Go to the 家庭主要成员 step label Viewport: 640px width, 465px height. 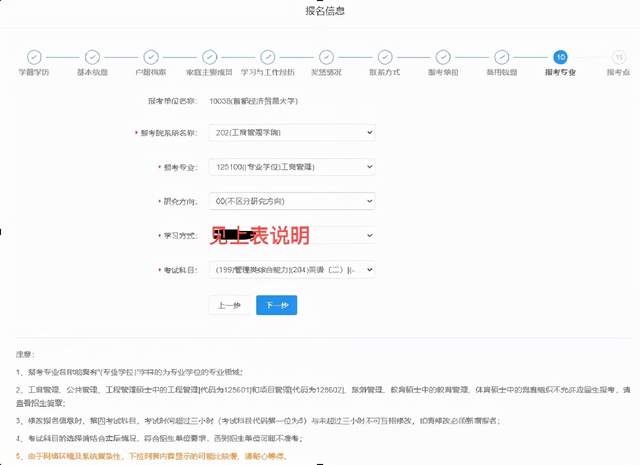pyautogui.click(x=209, y=72)
